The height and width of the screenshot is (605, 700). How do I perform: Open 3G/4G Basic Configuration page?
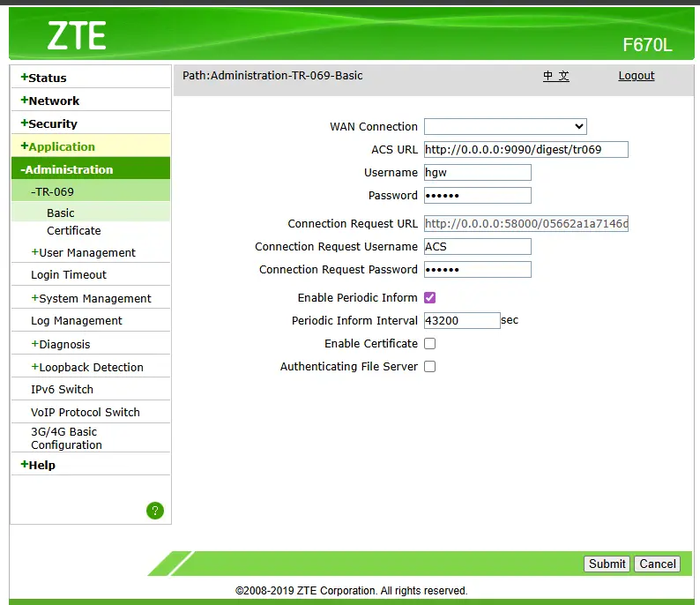[66, 438]
